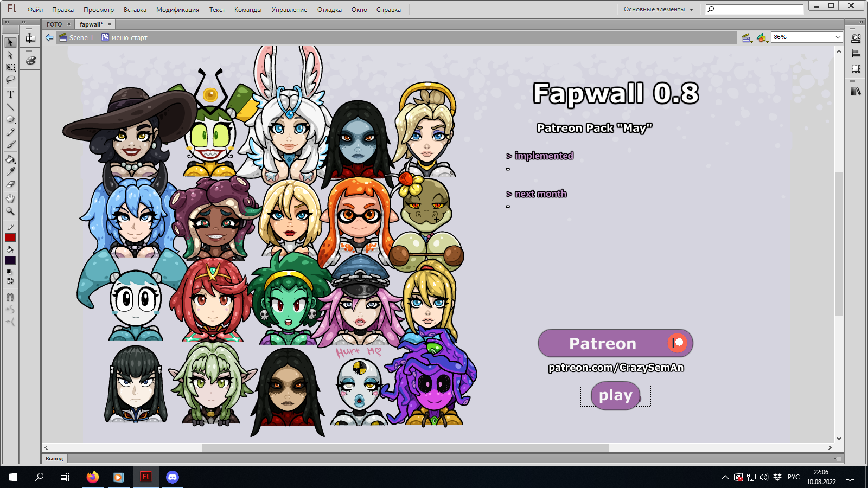
Task: Select the Hand tool
Action: (10, 198)
